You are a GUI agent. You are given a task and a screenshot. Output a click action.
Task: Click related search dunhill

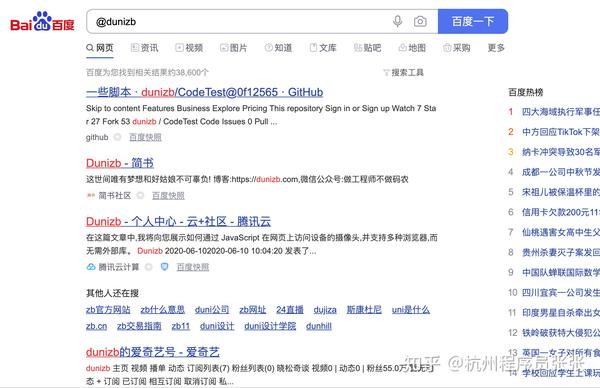pos(319,326)
